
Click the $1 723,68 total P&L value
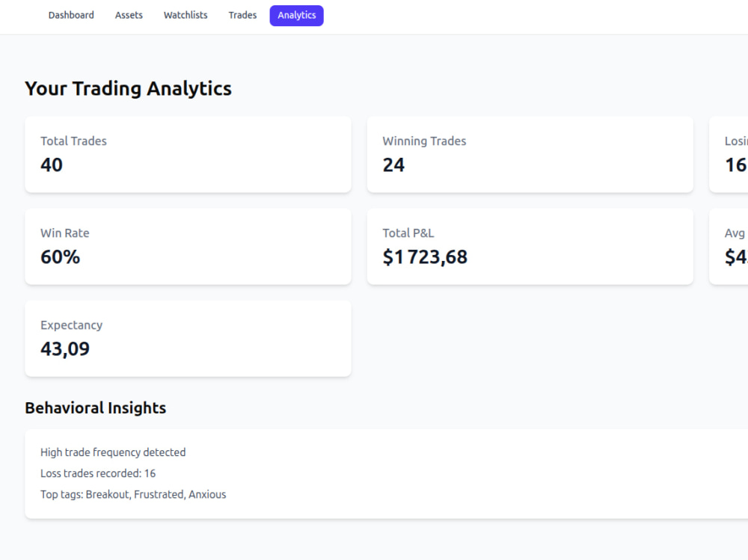pyautogui.click(x=425, y=257)
